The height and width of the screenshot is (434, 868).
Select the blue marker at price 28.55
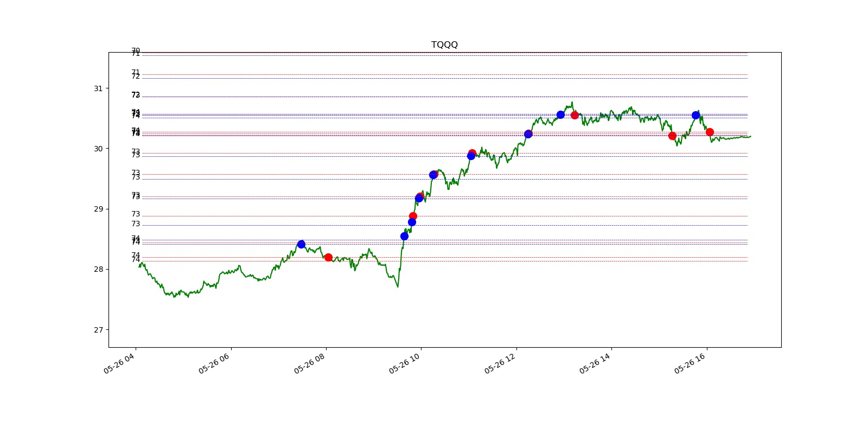404,236
